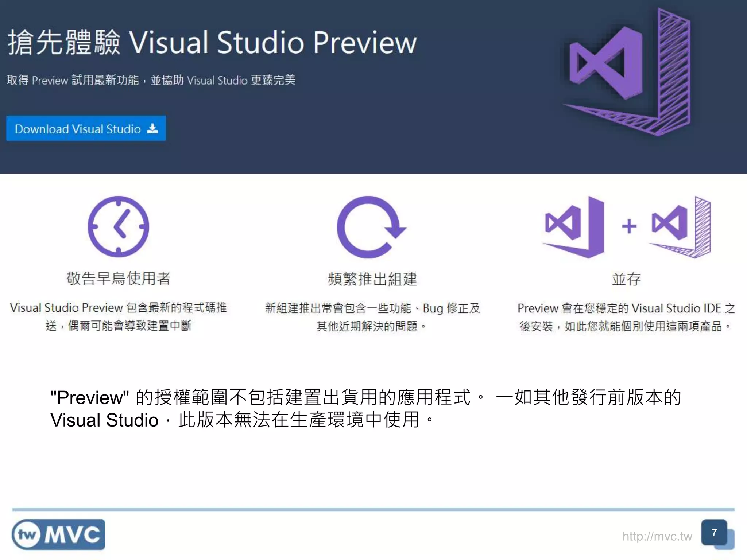Click the purple clock icon above 敬告早鳥使用者

click(x=119, y=226)
